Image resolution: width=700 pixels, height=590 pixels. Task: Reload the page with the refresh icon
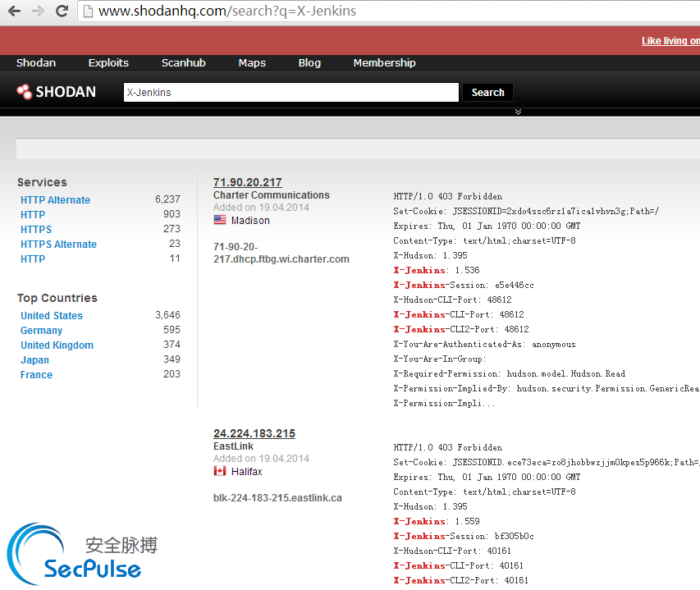click(x=62, y=11)
